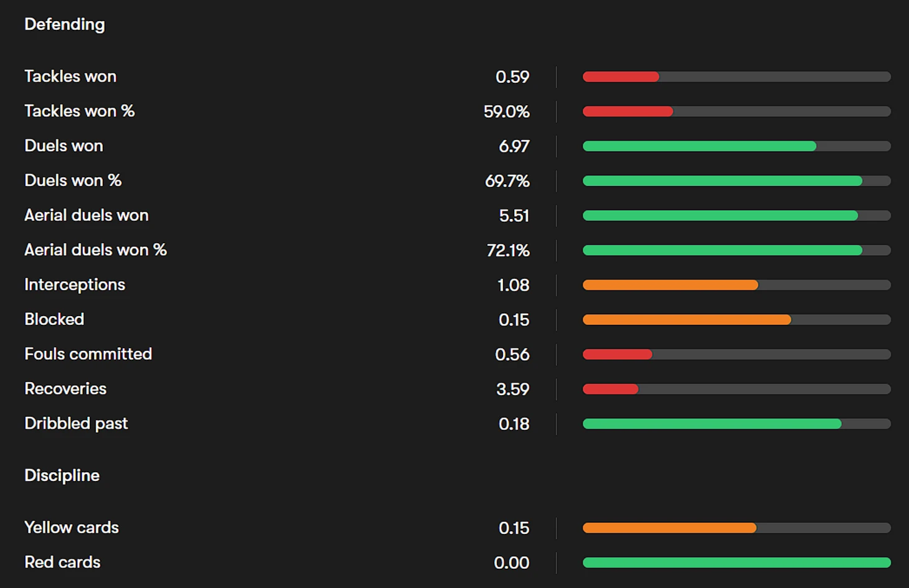Click the 72.1% aerial duels value
The width and height of the screenshot is (909, 588).
pyautogui.click(x=507, y=251)
